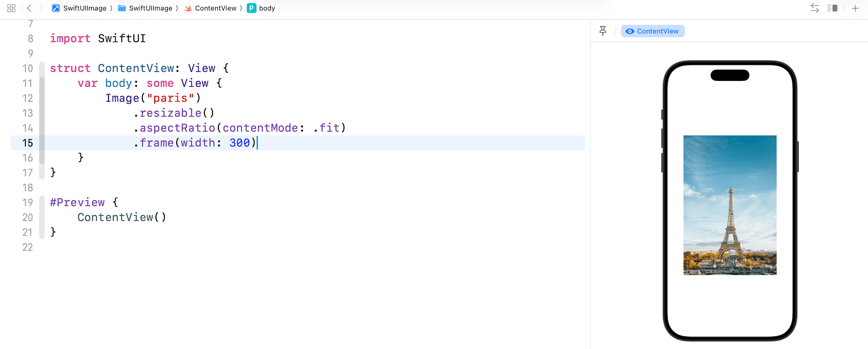Click the Eiffel Tower image in preview

click(x=730, y=205)
